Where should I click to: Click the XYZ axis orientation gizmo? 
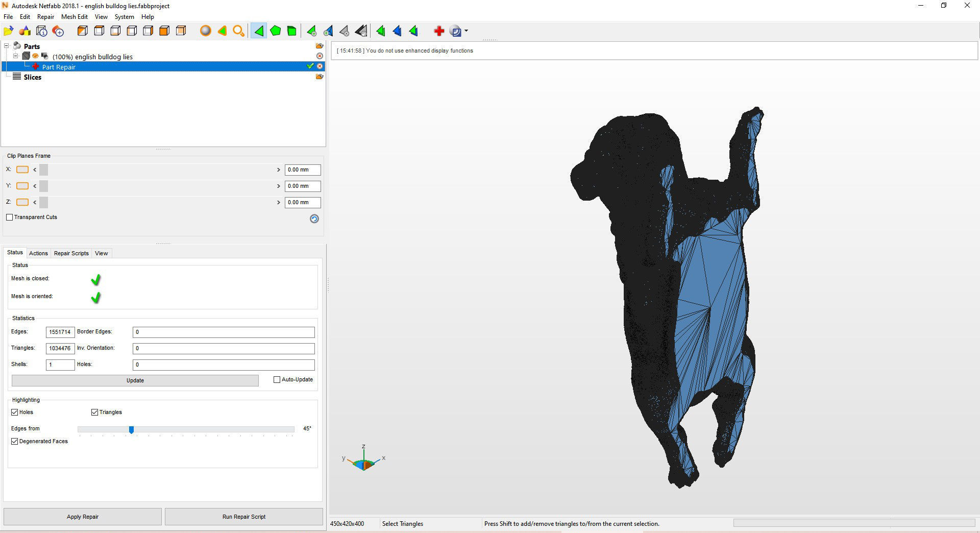tap(364, 459)
